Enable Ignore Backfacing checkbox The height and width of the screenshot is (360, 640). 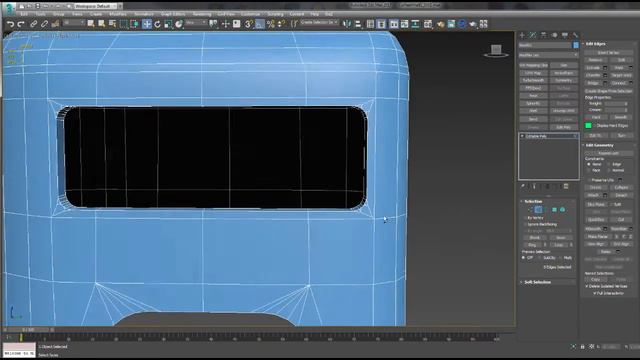(525, 224)
